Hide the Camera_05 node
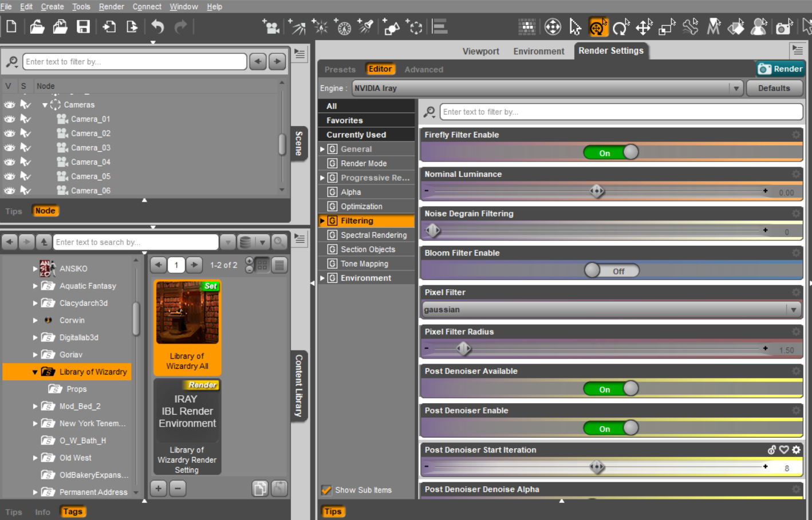 10,176
